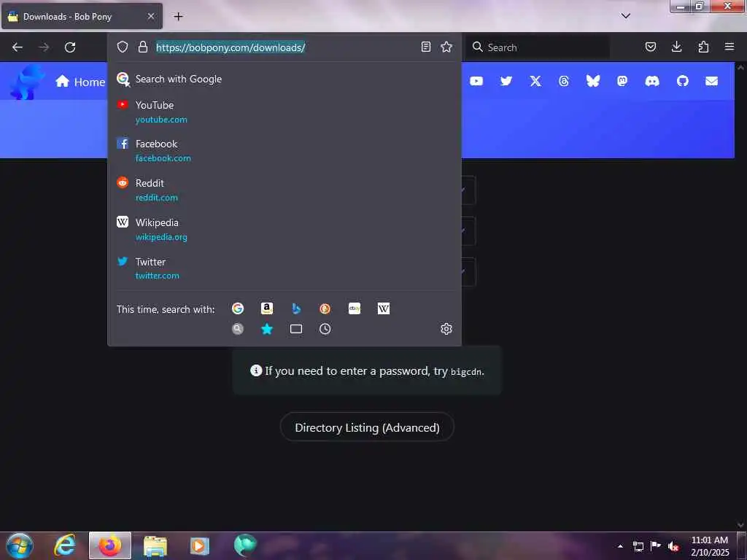
Task: Select the Wikipedia suggestion row
Action: (285, 229)
